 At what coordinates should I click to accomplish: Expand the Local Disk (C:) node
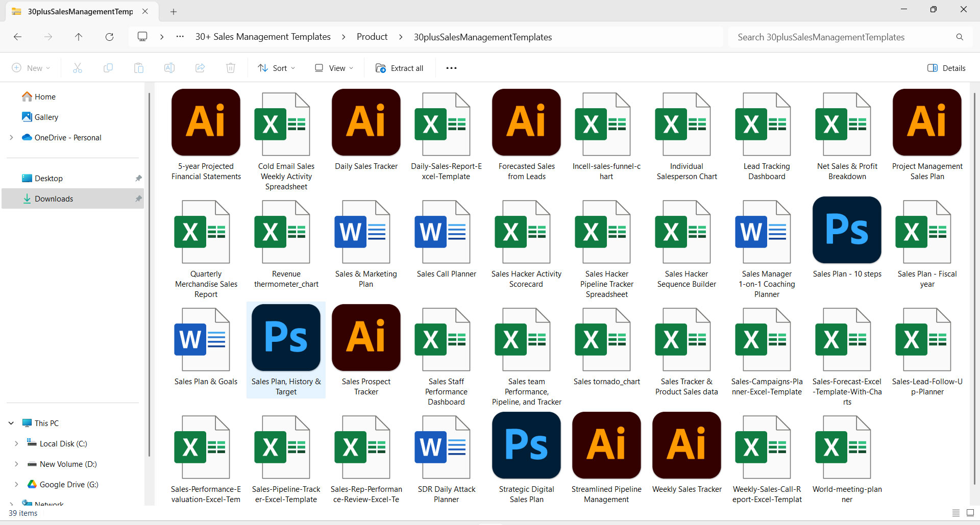tap(16, 443)
